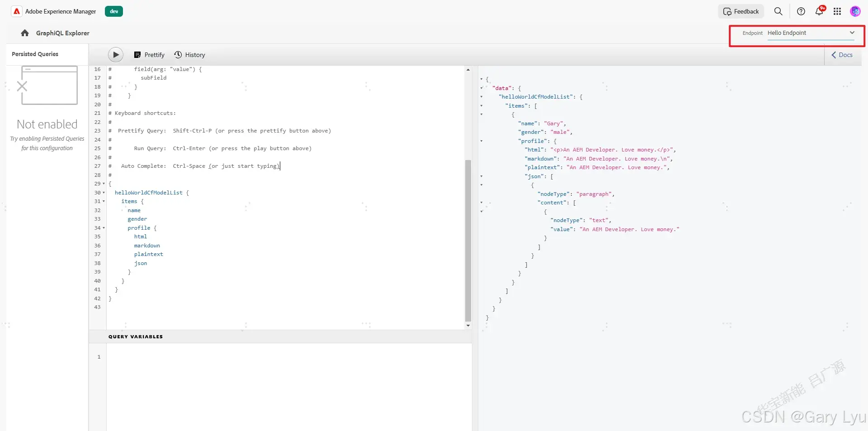Screen dimensions: 868x431
Task: Click the "Keyboard shortcuts:" comment line
Action: click(145, 113)
